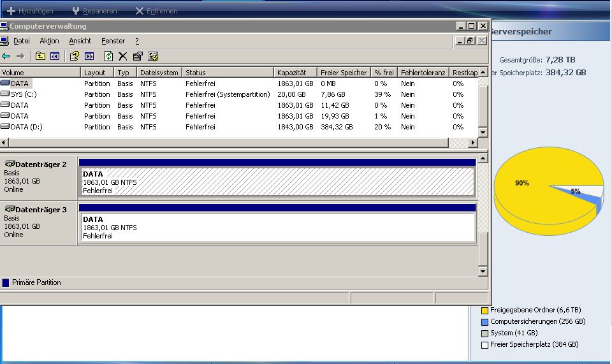Select the DATA (D:) volume row
The width and height of the screenshot is (612, 364).
pos(239,127)
